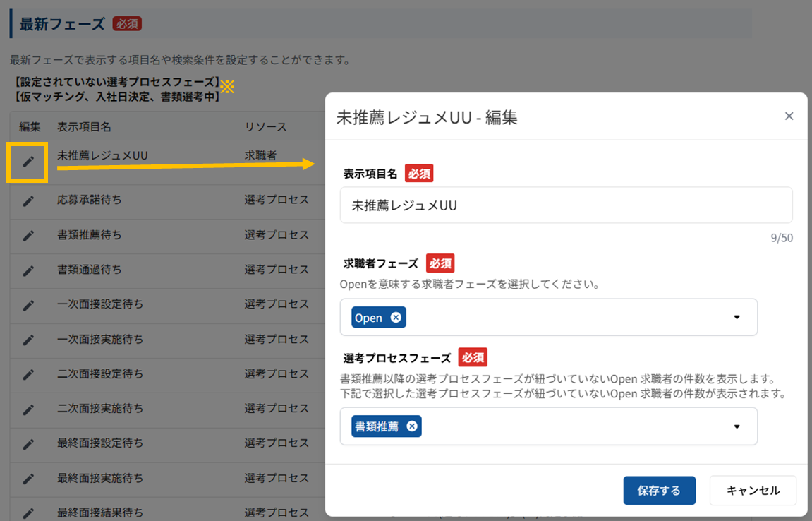This screenshot has width=812, height=521.
Task: Click pencil icon next to 二次面接実施待ち
Action: coord(28,409)
